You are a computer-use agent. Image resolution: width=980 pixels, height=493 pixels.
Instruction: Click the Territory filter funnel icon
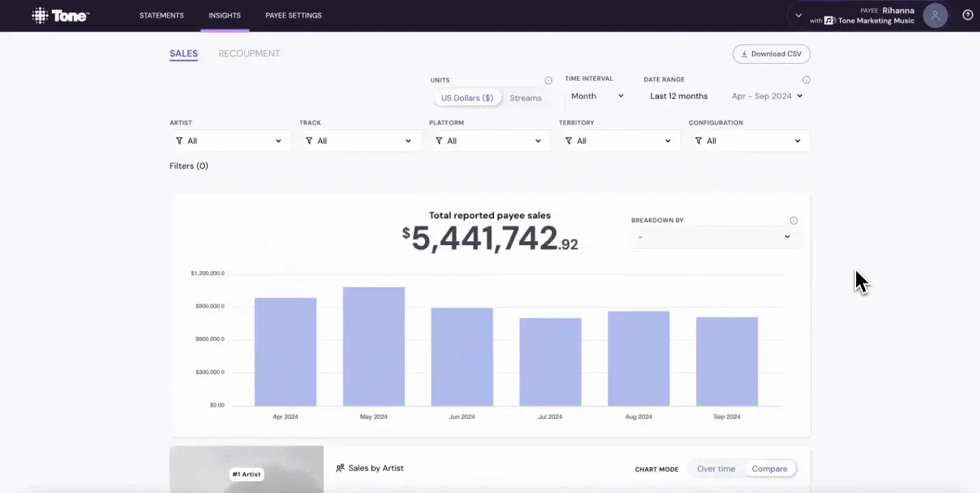(569, 140)
